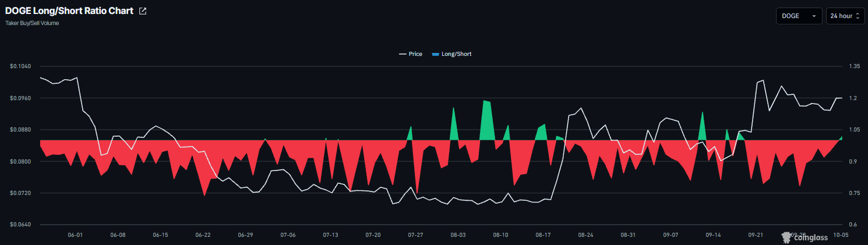868x245 pixels.
Task: Click the 1.05 ratio axis label
Action: click(x=855, y=130)
